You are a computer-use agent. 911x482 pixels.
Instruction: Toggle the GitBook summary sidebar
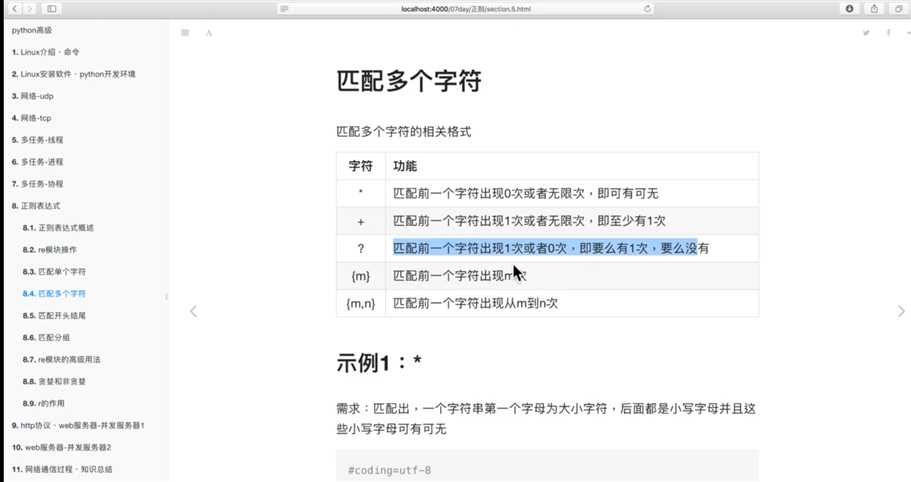coord(185,33)
